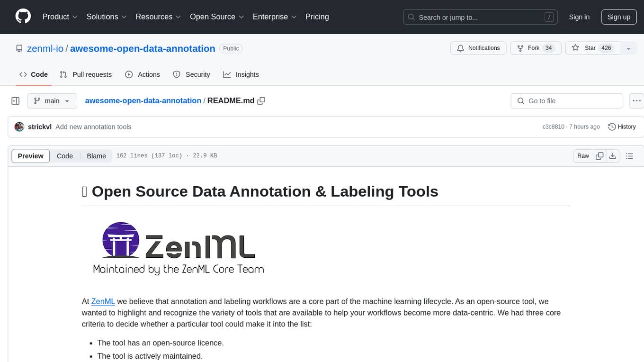Click the star count 426
This screenshot has height=362, width=644.
[x=606, y=48]
